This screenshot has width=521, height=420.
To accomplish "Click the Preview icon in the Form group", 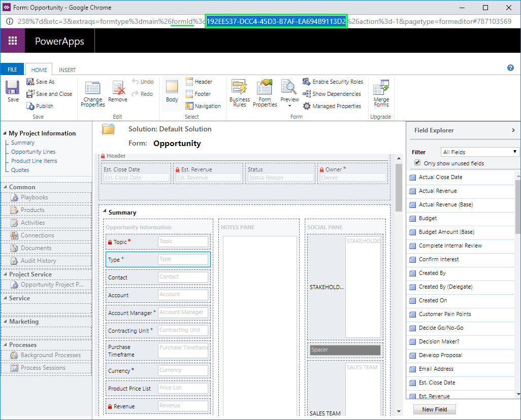I will click(x=288, y=91).
